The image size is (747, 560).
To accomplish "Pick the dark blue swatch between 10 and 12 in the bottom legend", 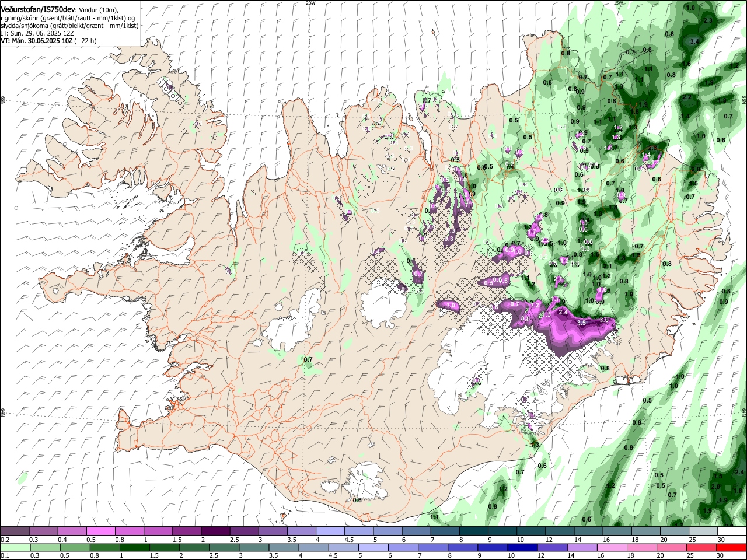I will click(x=521, y=547).
